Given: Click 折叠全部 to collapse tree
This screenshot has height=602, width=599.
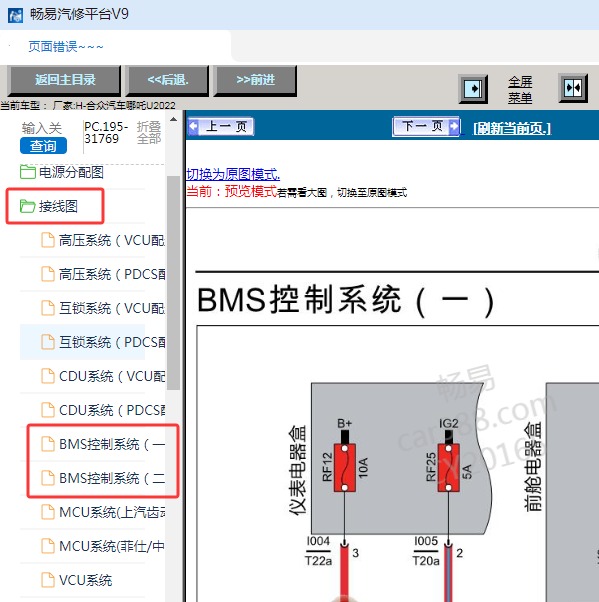Looking at the screenshot, I should (149, 132).
